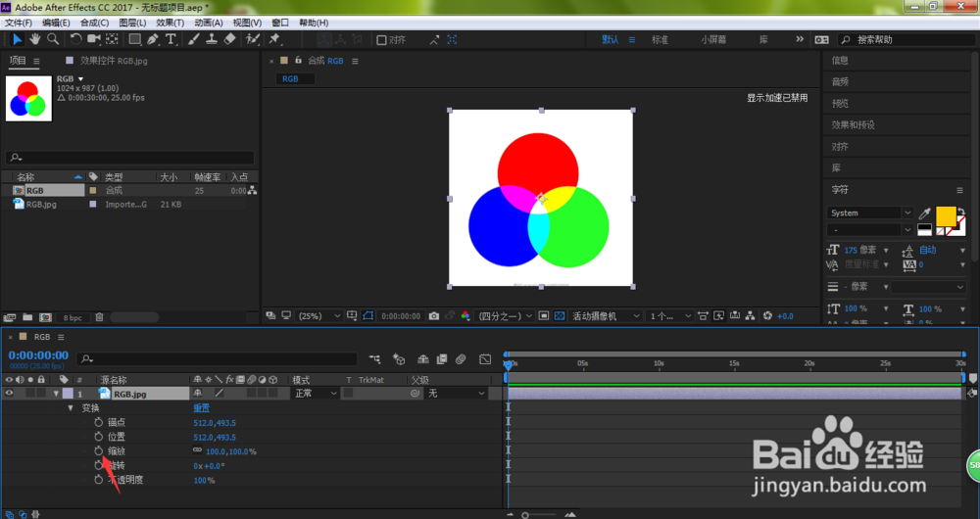
Task: Switch to 效果控件 RGB.jpg tab
Action: tap(114, 61)
